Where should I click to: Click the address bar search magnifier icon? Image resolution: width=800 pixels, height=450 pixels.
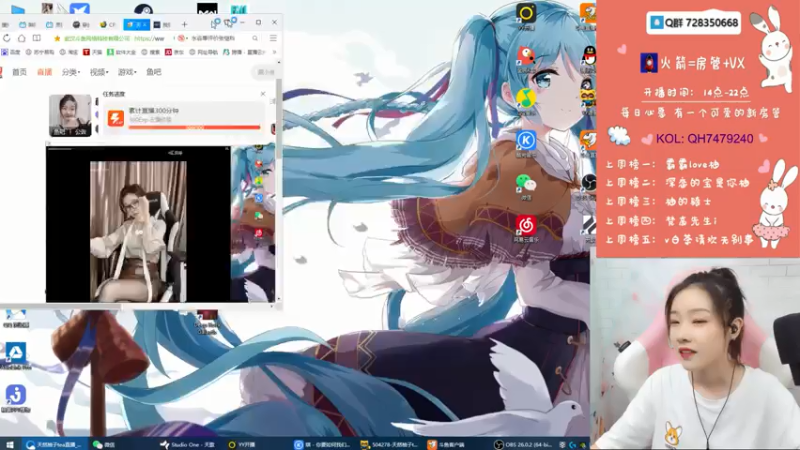pyautogui.click(x=255, y=38)
